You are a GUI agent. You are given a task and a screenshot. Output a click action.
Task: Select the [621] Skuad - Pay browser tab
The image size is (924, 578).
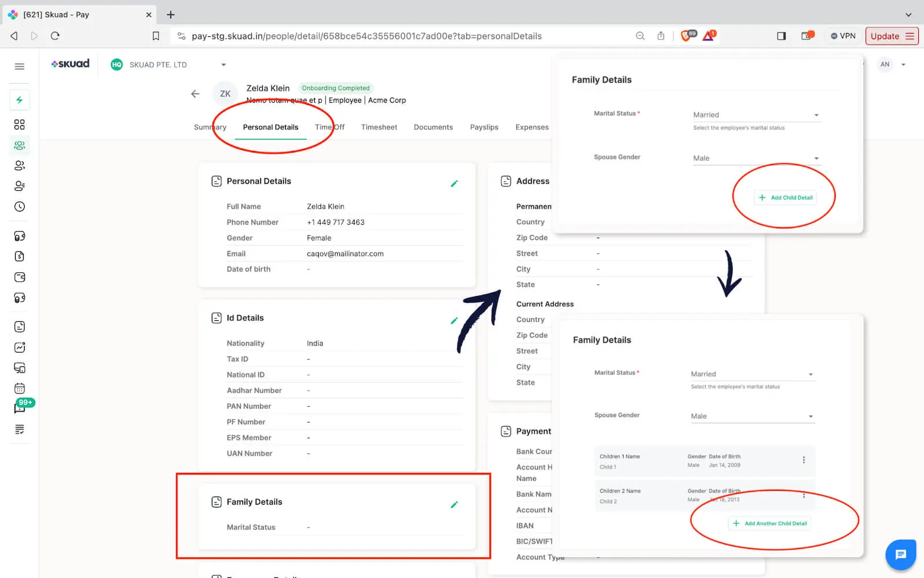pos(80,14)
